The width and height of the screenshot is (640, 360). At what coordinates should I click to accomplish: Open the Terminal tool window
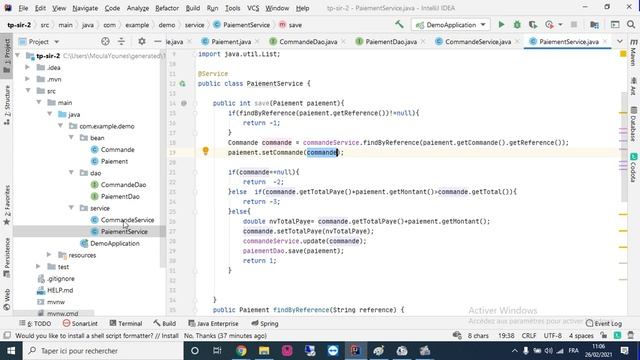126,323
